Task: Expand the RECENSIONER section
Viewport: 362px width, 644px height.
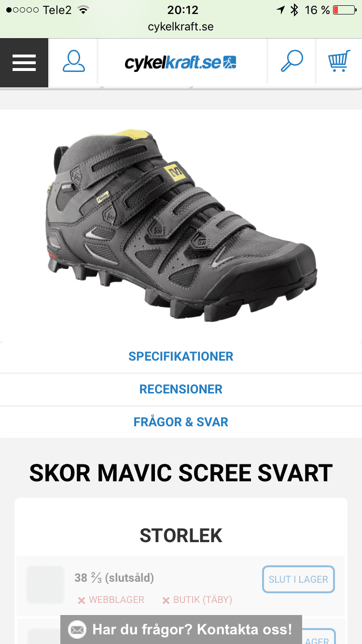Action: 181,389
